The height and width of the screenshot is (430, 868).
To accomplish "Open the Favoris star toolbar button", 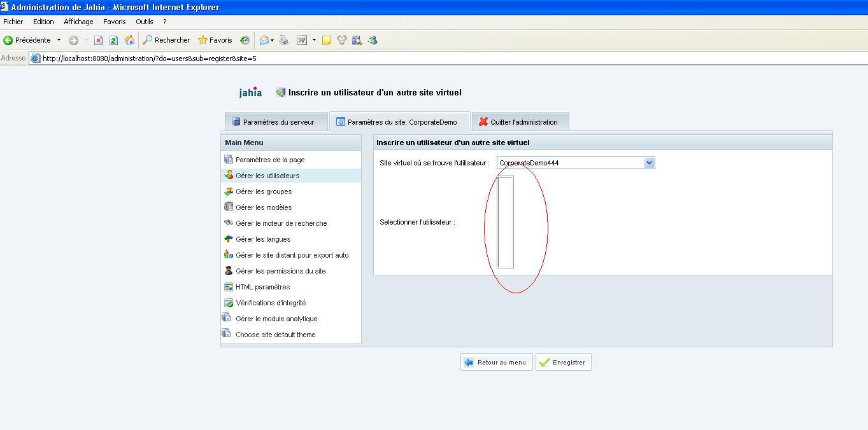I will pyautogui.click(x=215, y=40).
